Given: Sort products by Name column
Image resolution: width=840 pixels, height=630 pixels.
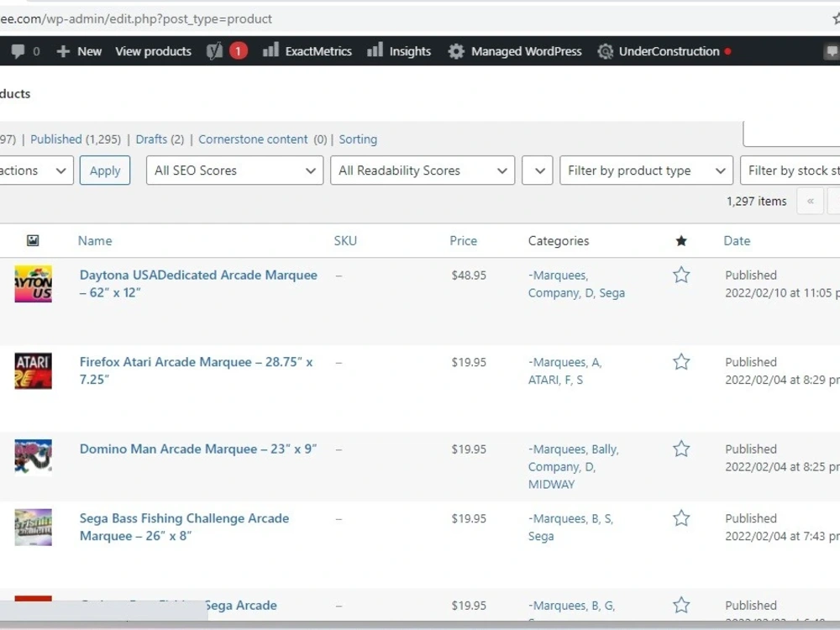Looking at the screenshot, I should click(95, 240).
